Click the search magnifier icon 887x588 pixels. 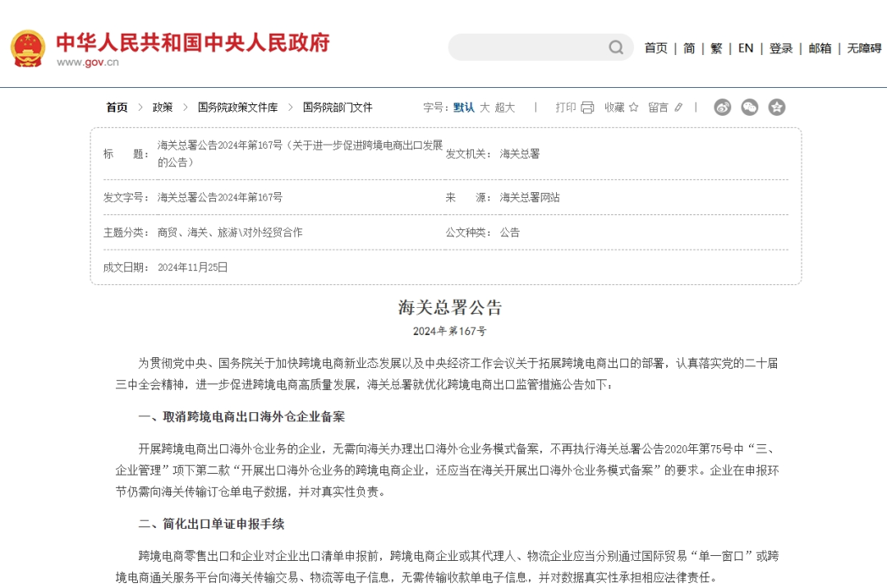click(616, 48)
